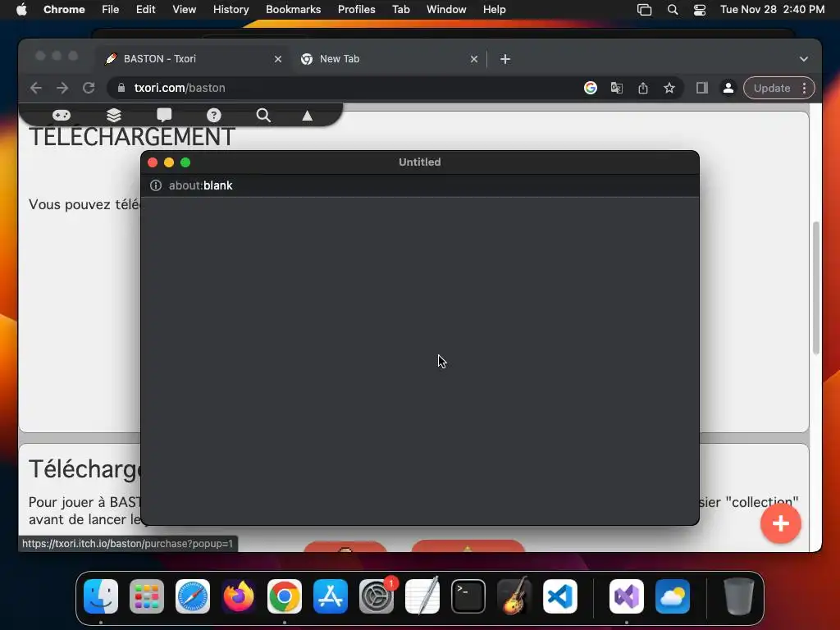Open Chrome profile avatar menu

tap(728, 88)
